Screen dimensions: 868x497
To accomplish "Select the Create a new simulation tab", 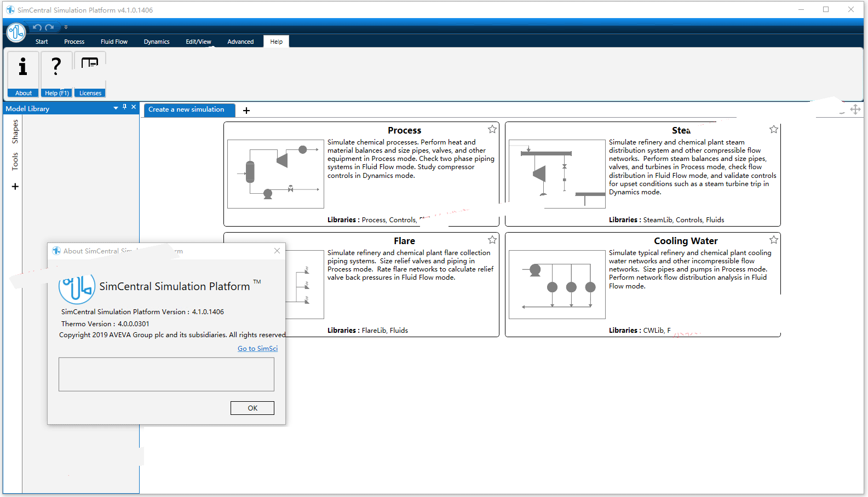I will coord(189,110).
